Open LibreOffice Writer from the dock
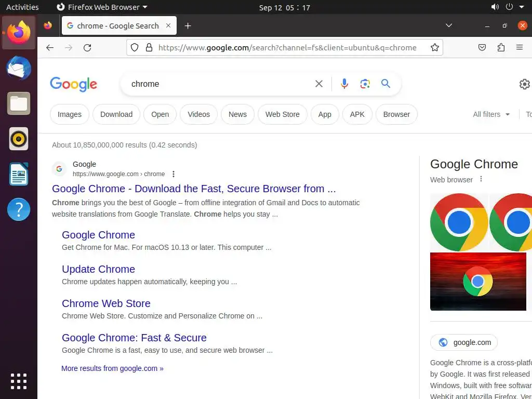 [x=19, y=174]
